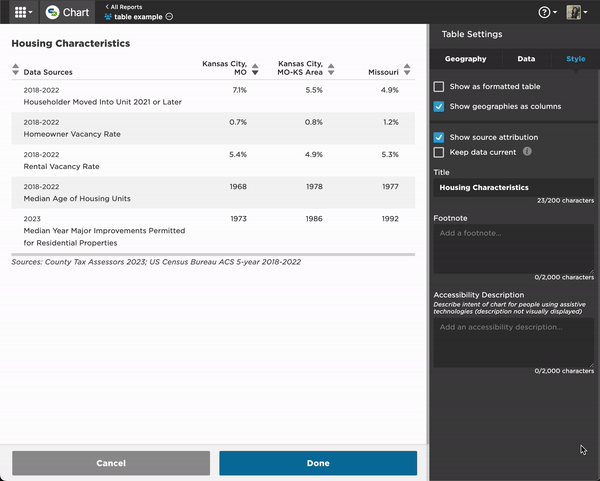Click the Done button
The height and width of the screenshot is (481, 600).
pyautogui.click(x=318, y=463)
